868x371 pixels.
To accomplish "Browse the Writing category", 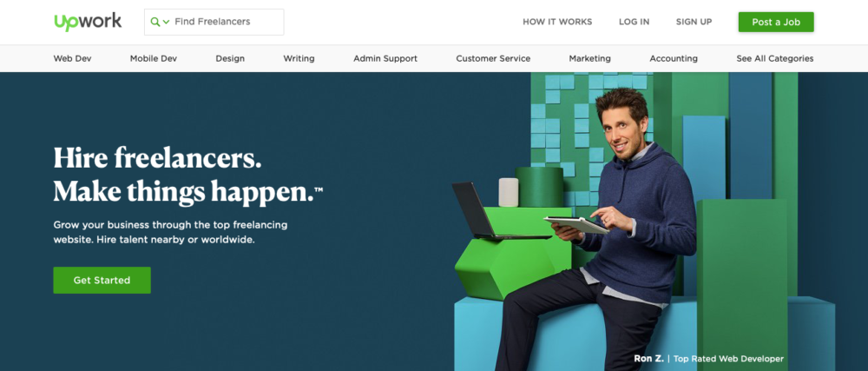I will click(x=299, y=58).
